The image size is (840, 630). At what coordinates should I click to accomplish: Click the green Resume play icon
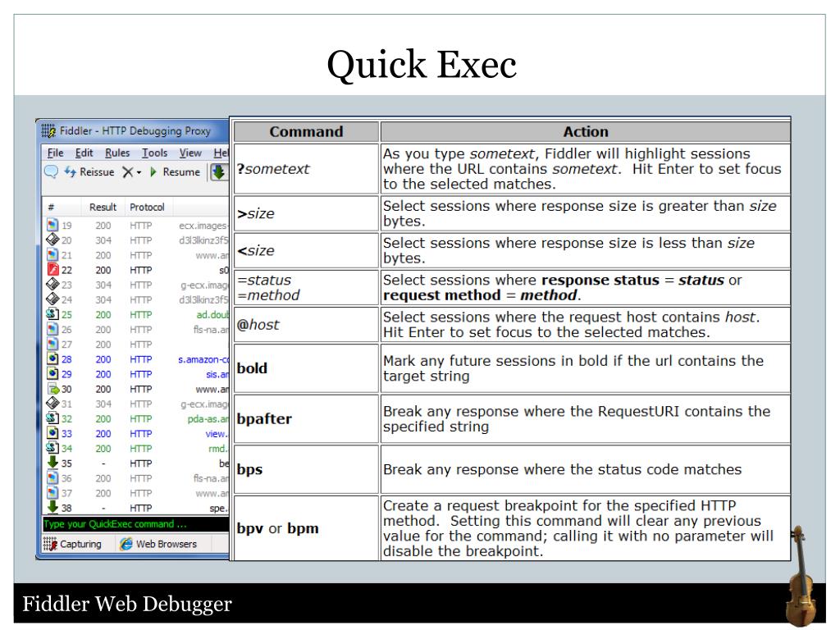coord(153,172)
